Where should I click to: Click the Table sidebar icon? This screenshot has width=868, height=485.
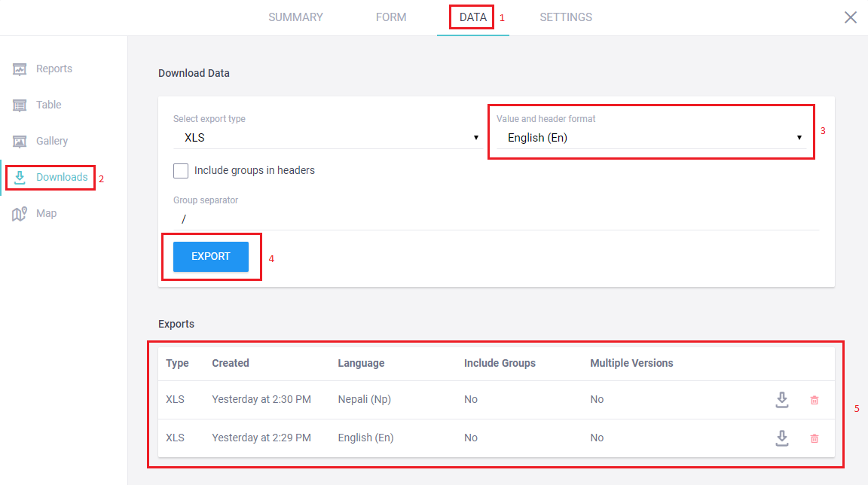coord(20,105)
